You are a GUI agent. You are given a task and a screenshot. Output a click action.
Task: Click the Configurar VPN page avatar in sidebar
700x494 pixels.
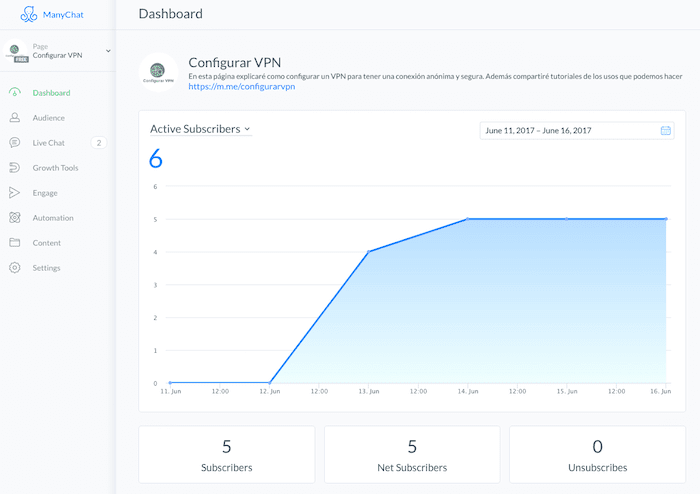(x=15, y=50)
